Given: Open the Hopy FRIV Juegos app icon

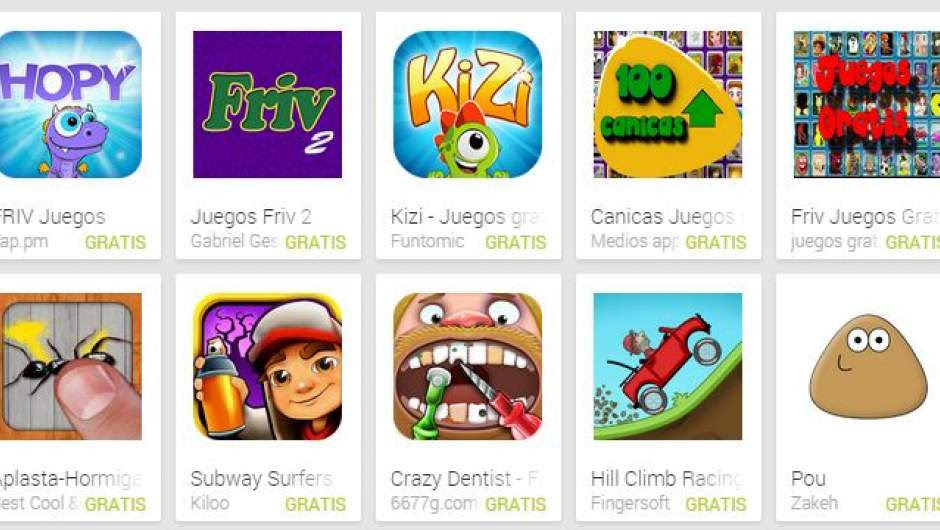Looking at the screenshot, I should pyautogui.click(x=71, y=104).
